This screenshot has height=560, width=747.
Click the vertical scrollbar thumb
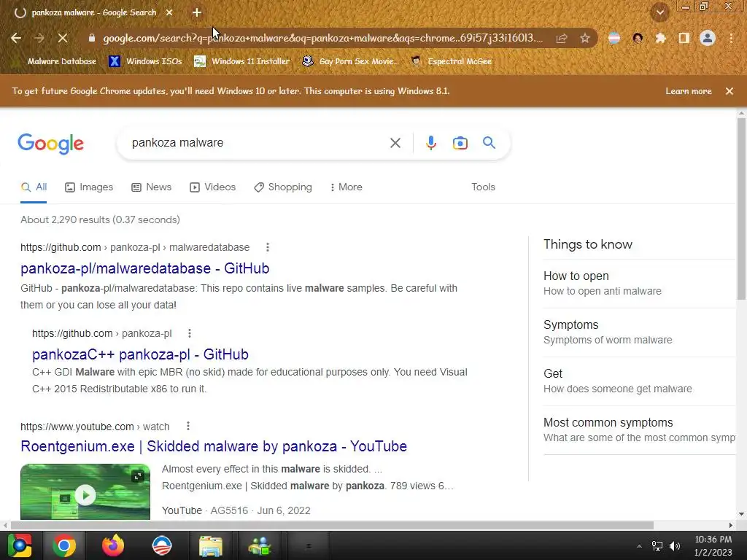click(741, 208)
